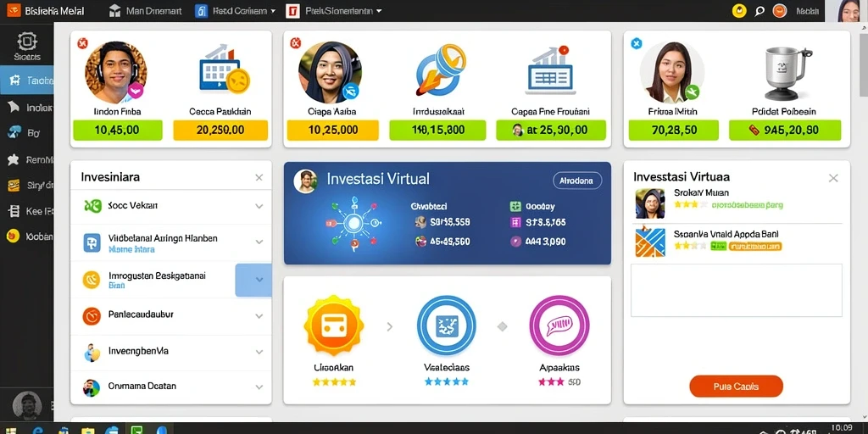Expand the Socc Vekran row chevron
This screenshot has width=868, height=434.
pyautogui.click(x=259, y=206)
